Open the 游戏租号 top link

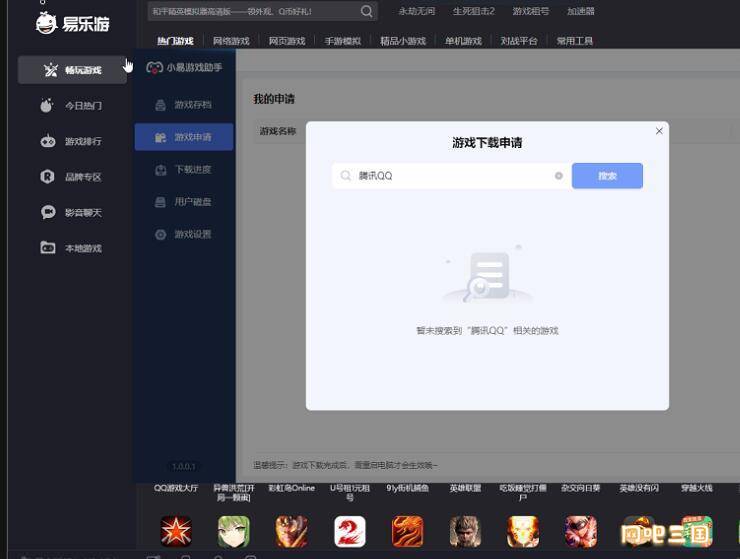click(531, 11)
